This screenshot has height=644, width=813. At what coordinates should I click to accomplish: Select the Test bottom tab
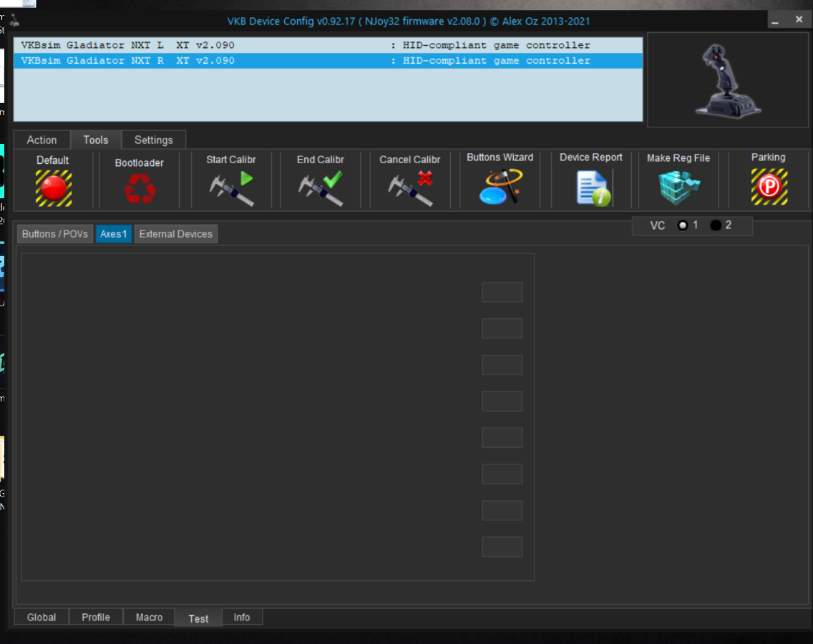click(x=198, y=618)
